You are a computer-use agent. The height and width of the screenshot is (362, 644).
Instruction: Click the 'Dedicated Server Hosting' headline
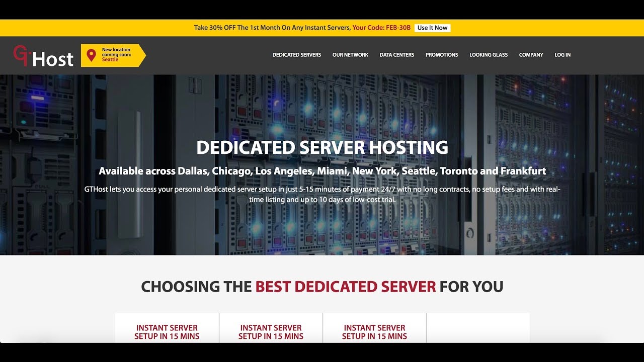[322, 148]
